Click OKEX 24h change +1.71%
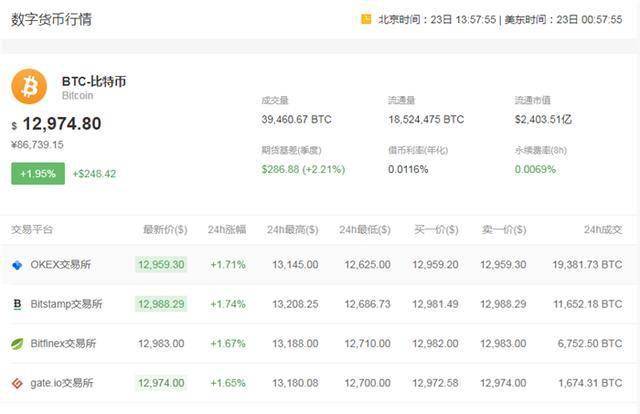This screenshot has height=414, width=640. 228,265
